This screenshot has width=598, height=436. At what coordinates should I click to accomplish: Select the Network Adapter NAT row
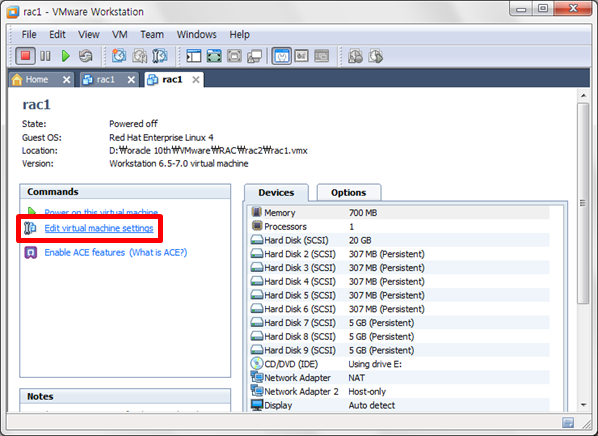click(x=400, y=378)
